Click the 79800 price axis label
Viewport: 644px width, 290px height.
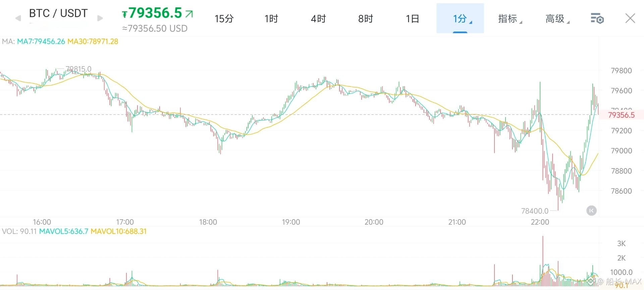(x=621, y=70)
